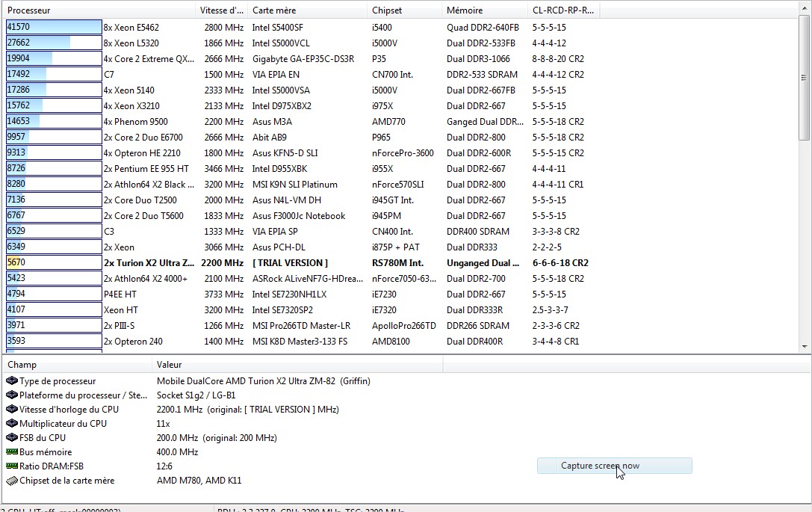Click the Asus F3000Jc Notebook cell
The width and height of the screenshot is (812, 512).
click(299, 215)
